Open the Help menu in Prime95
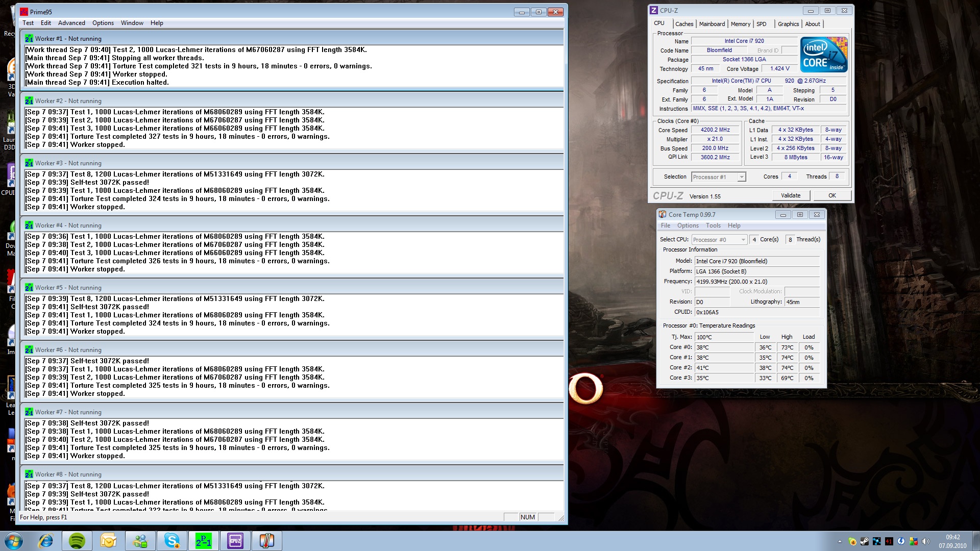 point(157,23)
